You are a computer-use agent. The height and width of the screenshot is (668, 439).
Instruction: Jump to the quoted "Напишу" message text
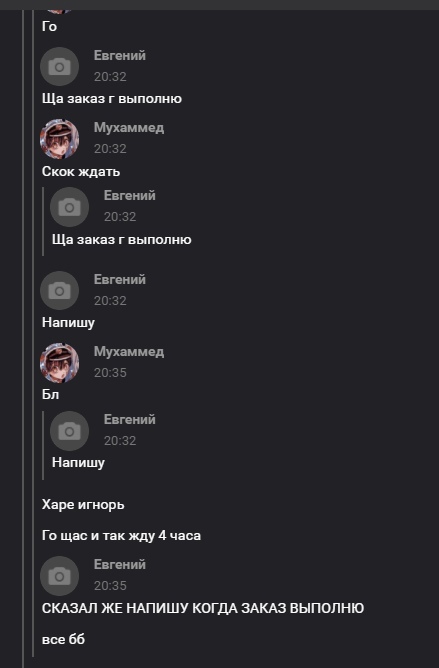tap(78, 463)
